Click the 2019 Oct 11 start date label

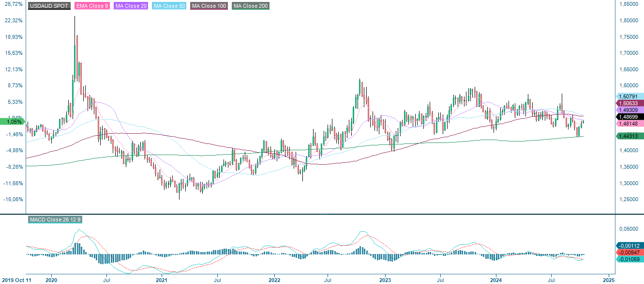(x=16, y=280)
